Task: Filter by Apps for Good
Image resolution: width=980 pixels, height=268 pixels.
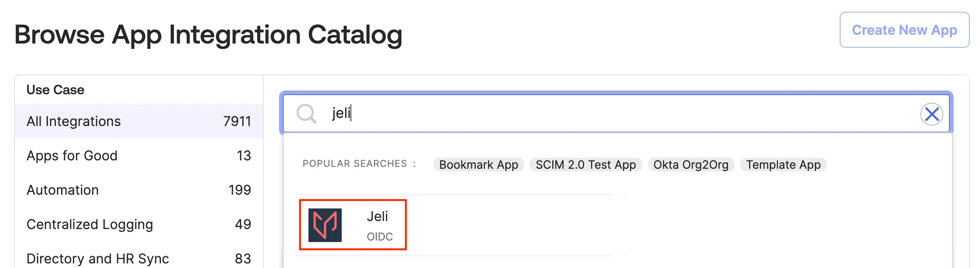Action: pyautogui.click(x=72, y=156)
